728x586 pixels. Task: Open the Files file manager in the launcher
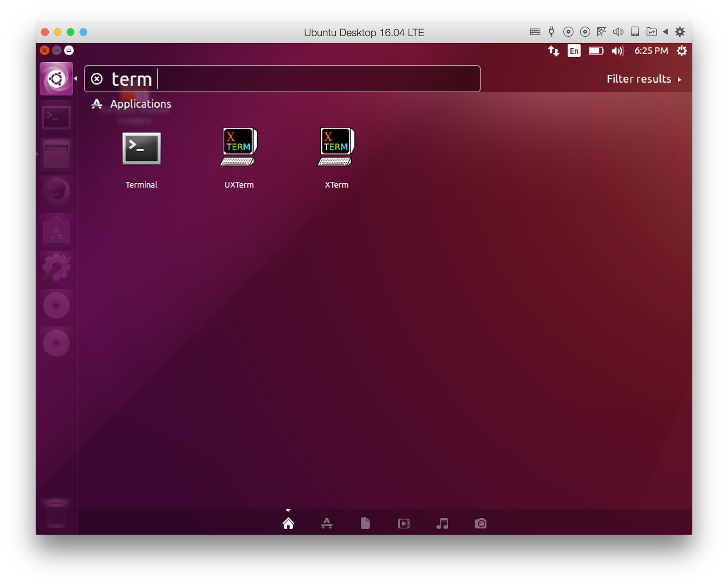[x=56, y=154]
